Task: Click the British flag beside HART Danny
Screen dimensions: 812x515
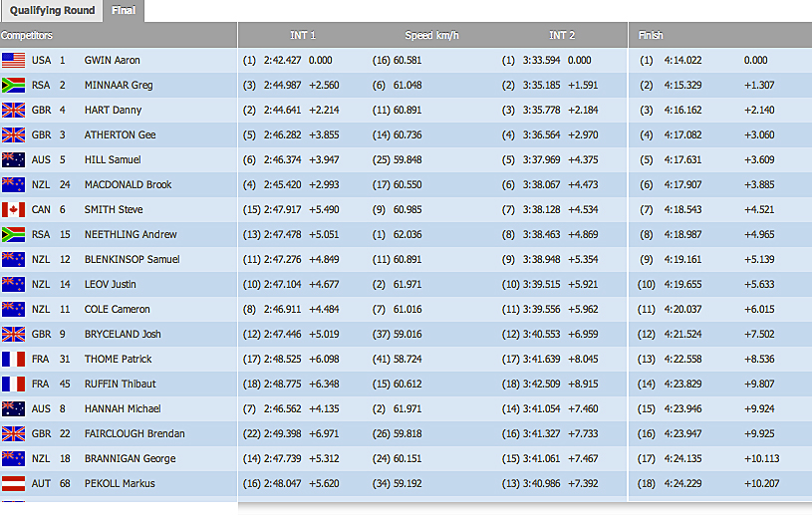Action: pyautogui.click(x=13, y=110)
